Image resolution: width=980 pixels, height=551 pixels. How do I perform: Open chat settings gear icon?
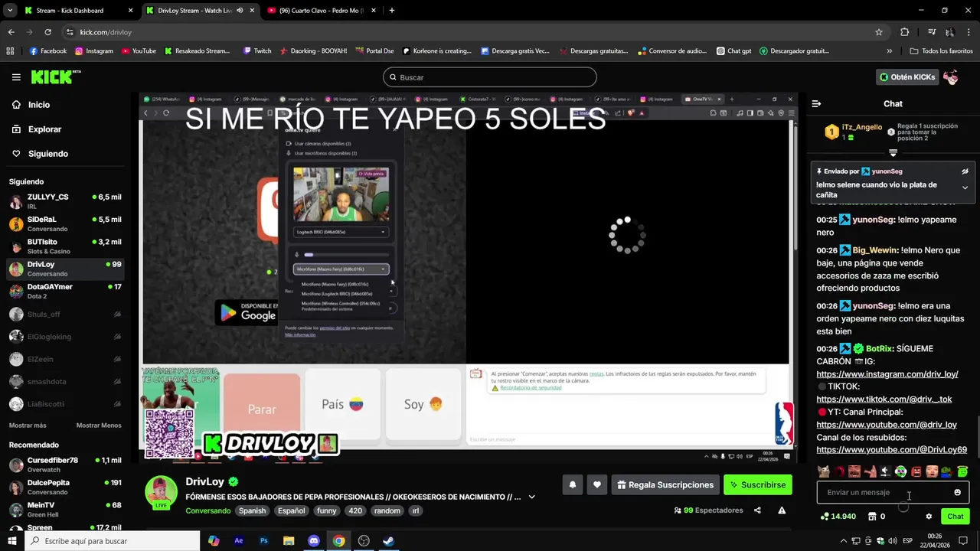pos(929,517)
